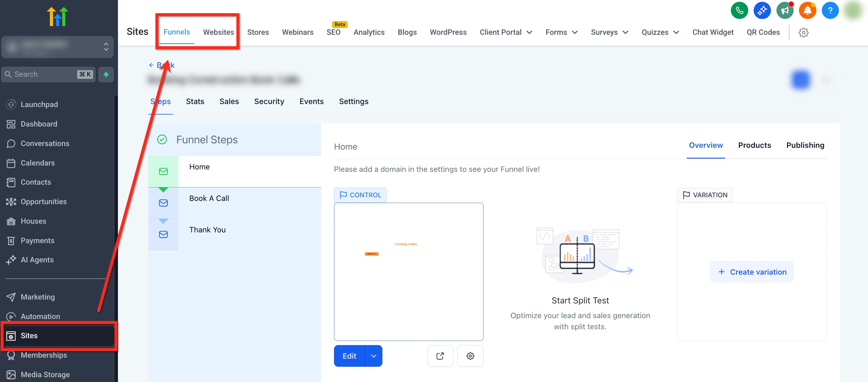Click the blue help question mark icon
The image size is (868, 382).
(830, 11)
